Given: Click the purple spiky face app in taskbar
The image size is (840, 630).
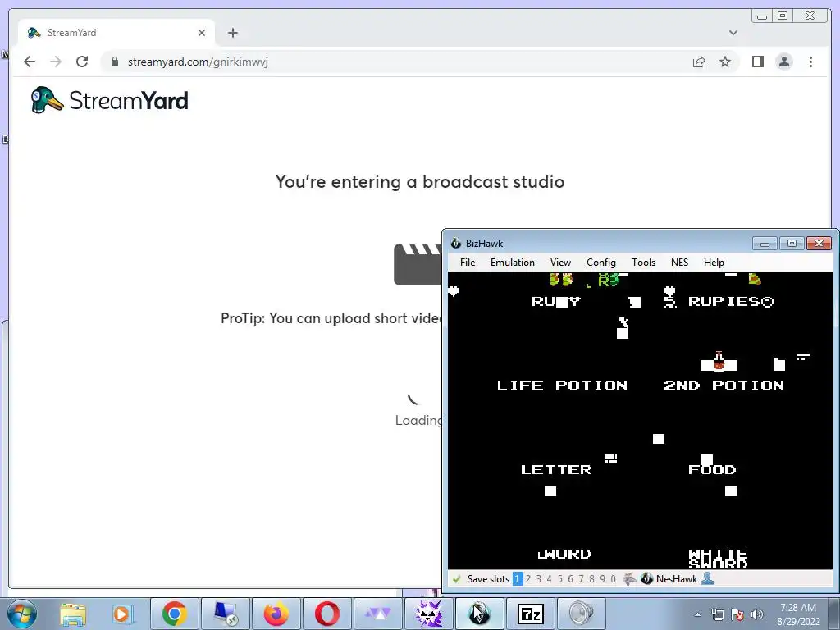Looking at the screenshot, I should click(x=428, y=614).
